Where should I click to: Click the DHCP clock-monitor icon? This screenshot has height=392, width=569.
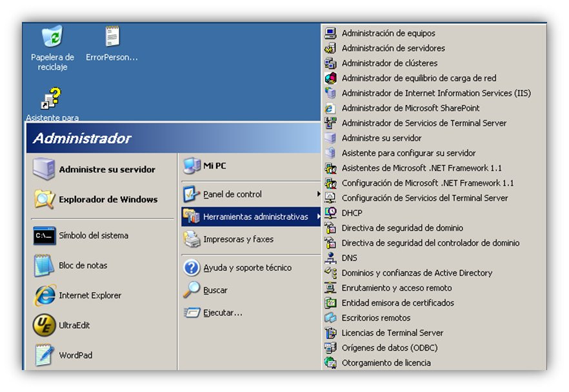(x=330, y=213)
